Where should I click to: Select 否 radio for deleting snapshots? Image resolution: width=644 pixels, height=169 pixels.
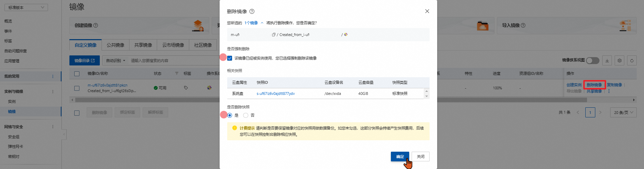(x=246, y=115)
